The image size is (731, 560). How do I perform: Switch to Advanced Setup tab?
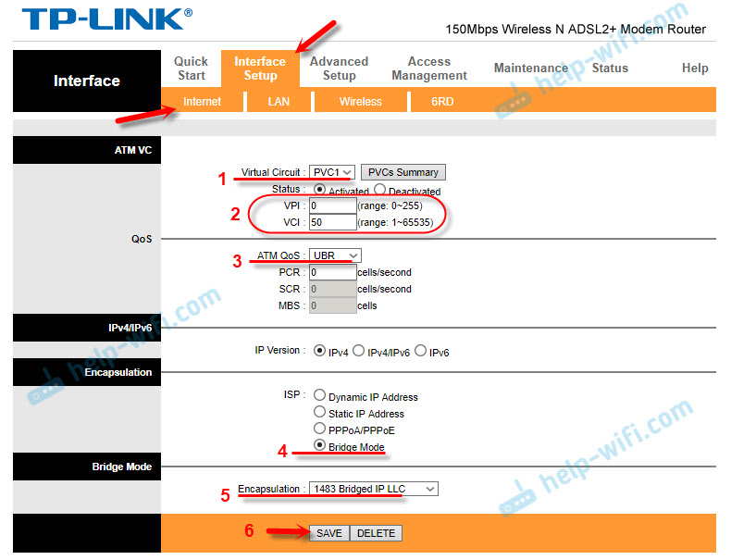(x=339, y=68)
